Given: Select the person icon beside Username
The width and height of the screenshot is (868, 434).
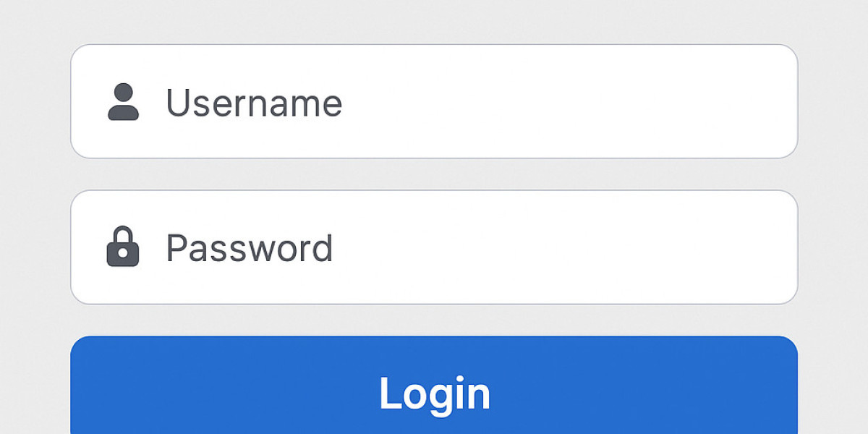Looking at the screenshot, I should [123, 102].
